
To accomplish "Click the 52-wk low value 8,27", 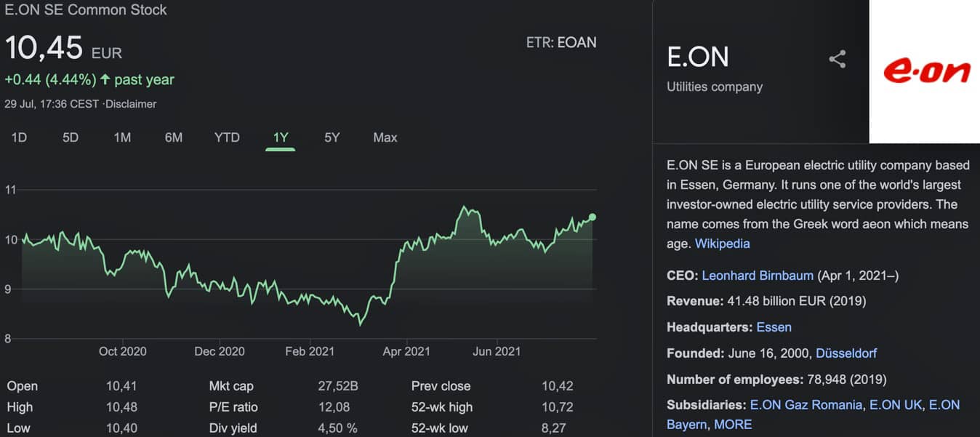I will pos(553,428).
